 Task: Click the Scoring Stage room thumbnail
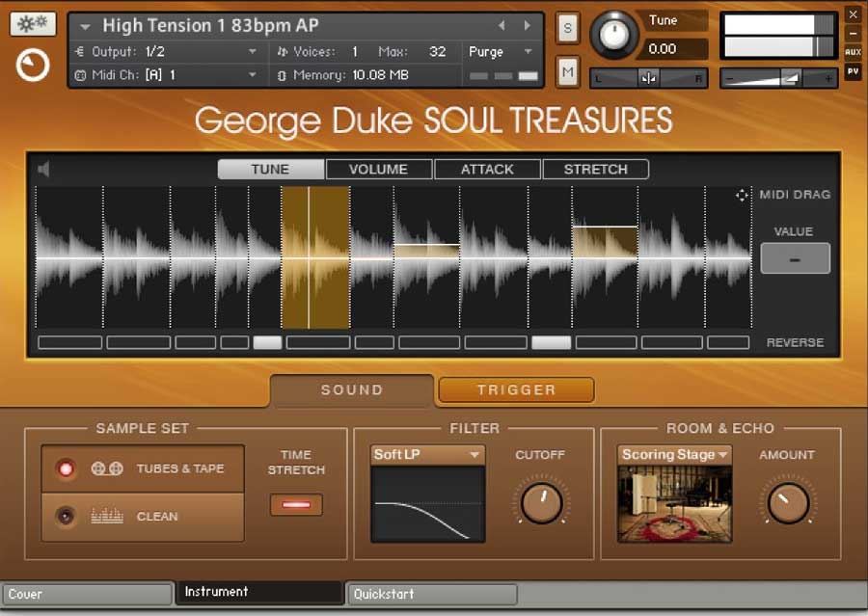[x=674, y=503]
